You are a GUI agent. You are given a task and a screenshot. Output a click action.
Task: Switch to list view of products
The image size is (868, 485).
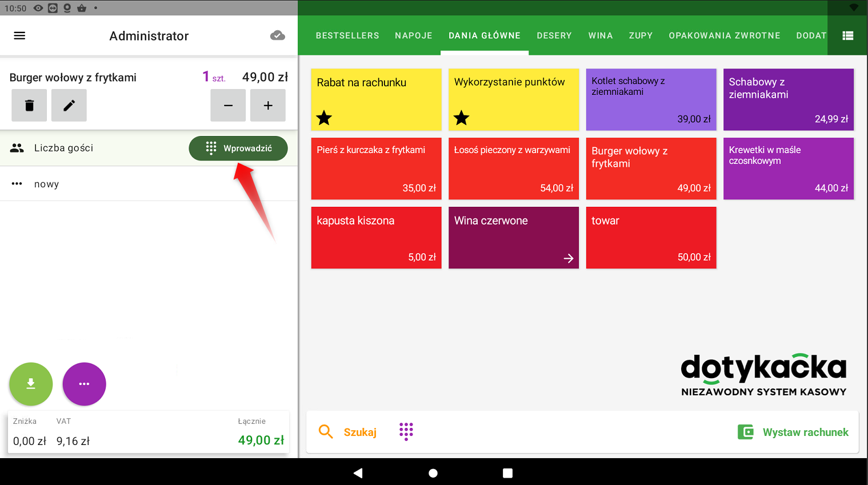847,36
